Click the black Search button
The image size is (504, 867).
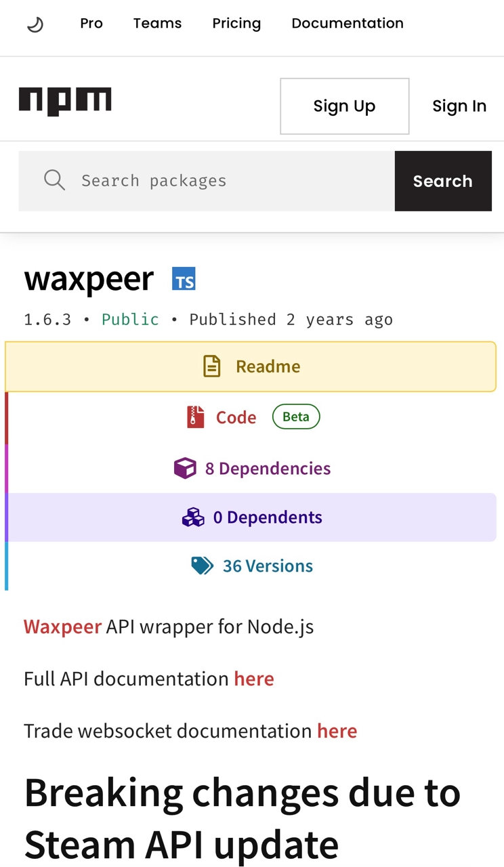point(443,181)
